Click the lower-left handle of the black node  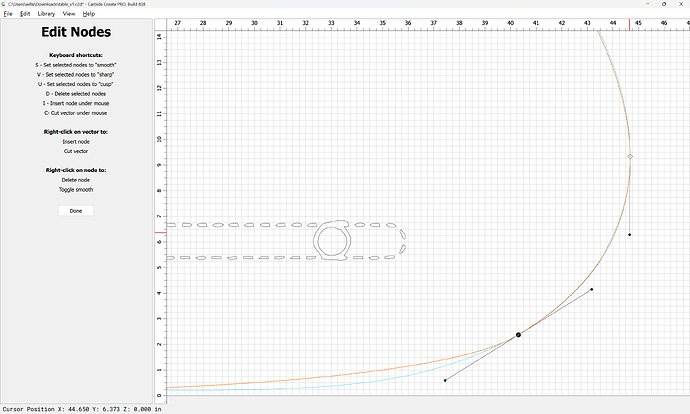[445, 380]
